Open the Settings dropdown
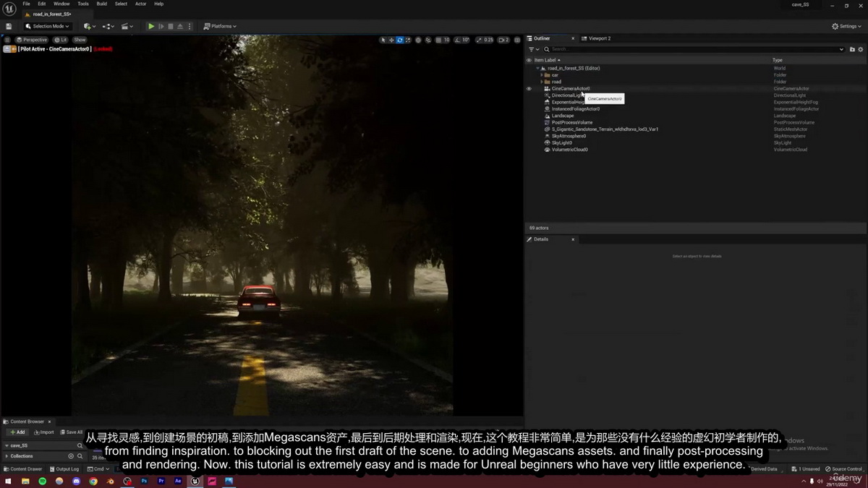 point(846,26)
